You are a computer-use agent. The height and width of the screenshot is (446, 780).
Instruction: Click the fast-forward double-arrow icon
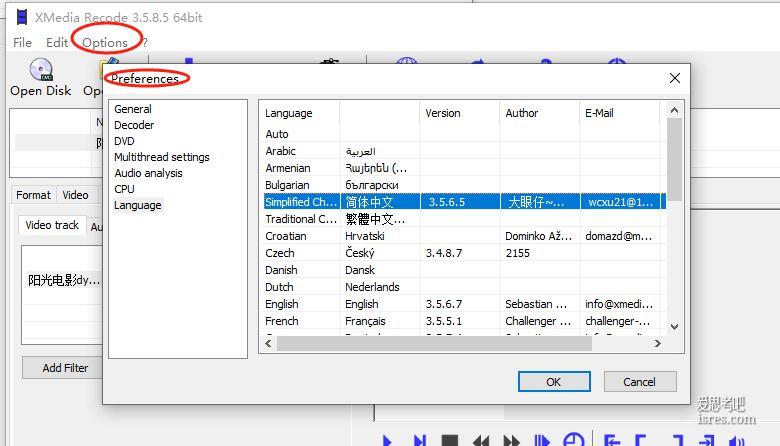[x=512, y=440]
